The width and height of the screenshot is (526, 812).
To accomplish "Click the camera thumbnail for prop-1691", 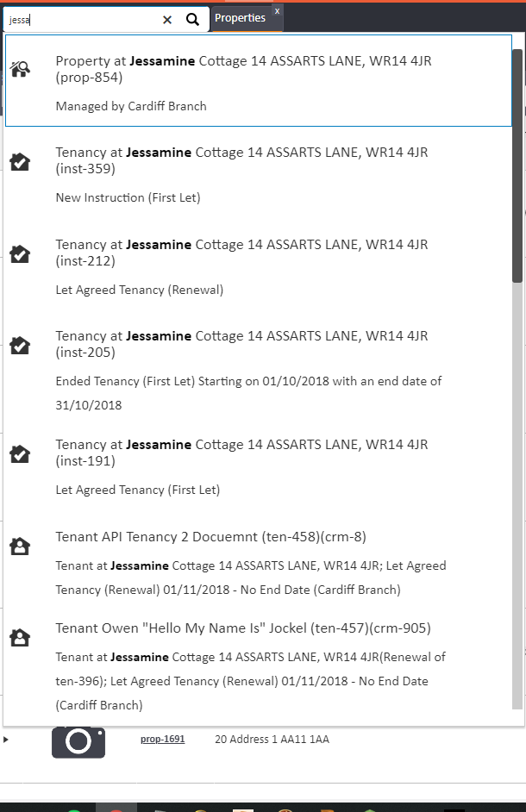I will pos(78,741).
